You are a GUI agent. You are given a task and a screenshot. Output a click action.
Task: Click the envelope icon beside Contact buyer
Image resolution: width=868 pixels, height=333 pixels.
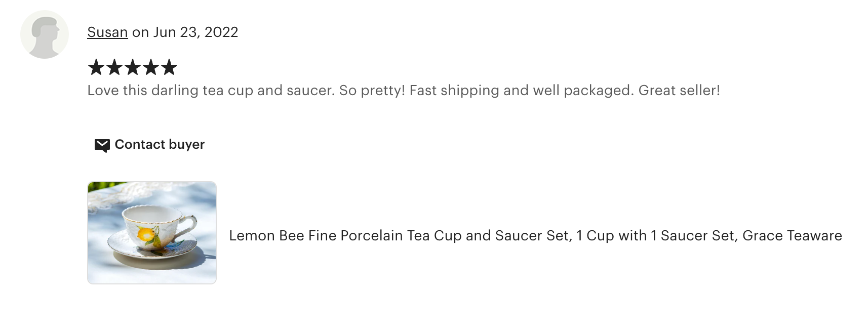[102, 145]
